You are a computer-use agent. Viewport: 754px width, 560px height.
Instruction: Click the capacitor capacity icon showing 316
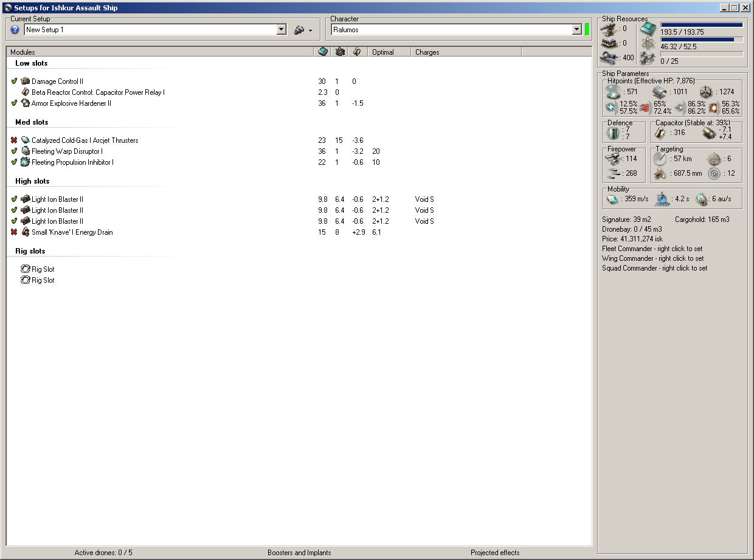pyautogui.click(x=661, y=133)
